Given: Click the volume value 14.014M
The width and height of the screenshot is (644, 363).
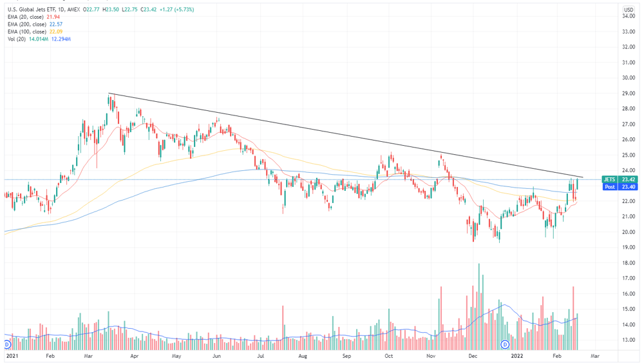Looking at the screenshot, I should coord(39,39).
